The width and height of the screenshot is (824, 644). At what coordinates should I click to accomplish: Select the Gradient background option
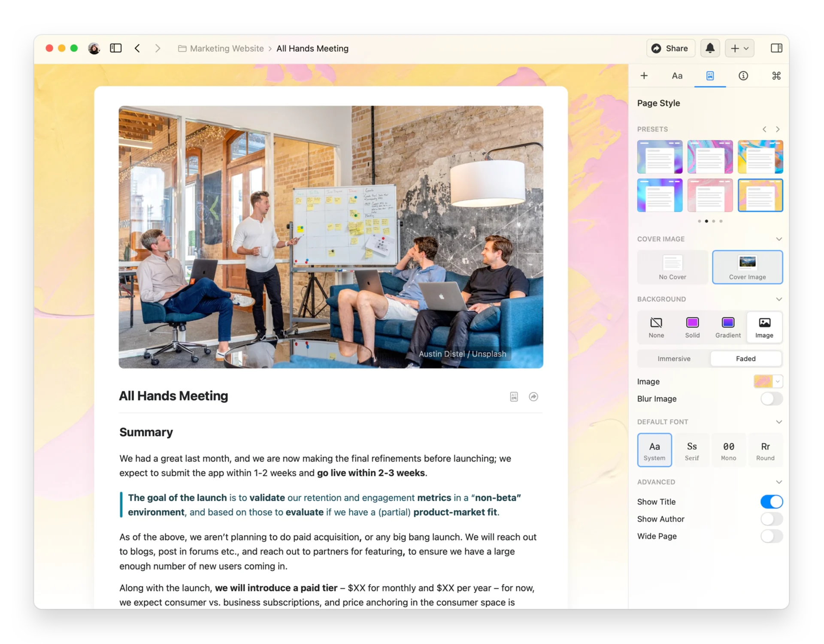[728, 327]
